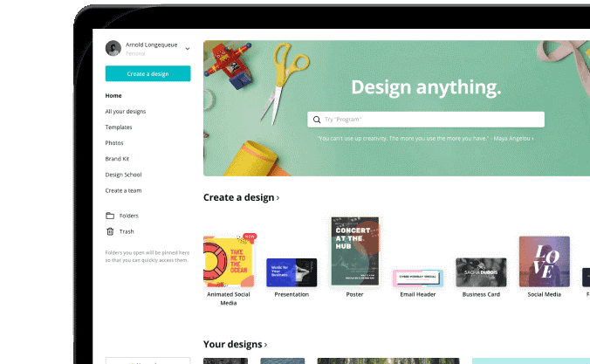Choose the Social Media LOVE thumbnail
The width and height of the screenshot is (590, 364).
point(544,262)
